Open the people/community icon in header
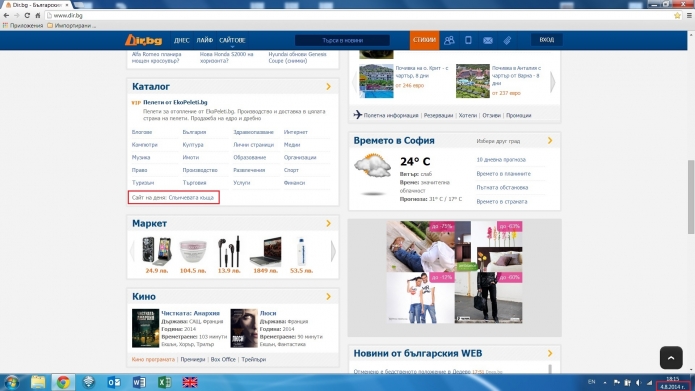The height and width of the screenshot is (391, 695). [449, 40]
